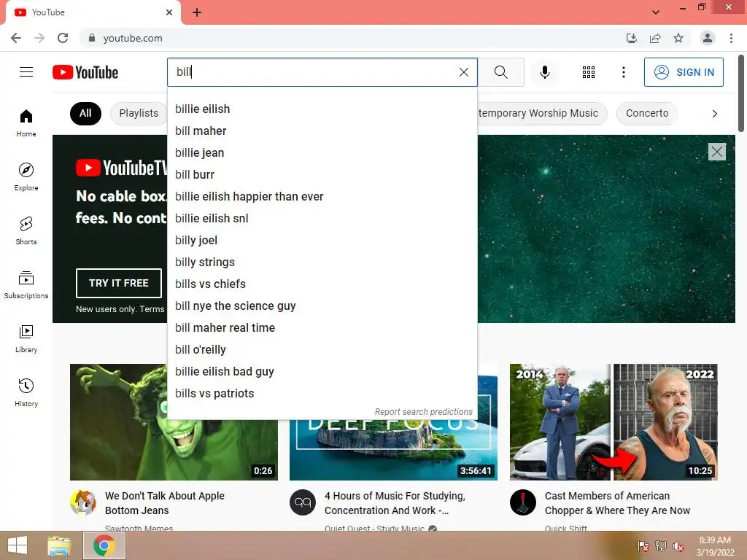Open the 4 Hours of Music title link
The width and height of the screenshot is (747, 560).
(x=395, y=503)
